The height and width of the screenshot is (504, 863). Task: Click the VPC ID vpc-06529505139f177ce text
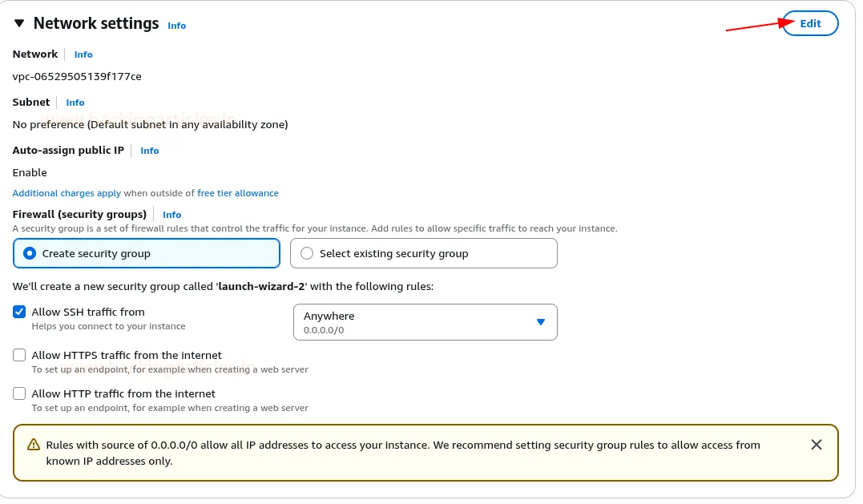pyautogui.click(x=77, y=77)
